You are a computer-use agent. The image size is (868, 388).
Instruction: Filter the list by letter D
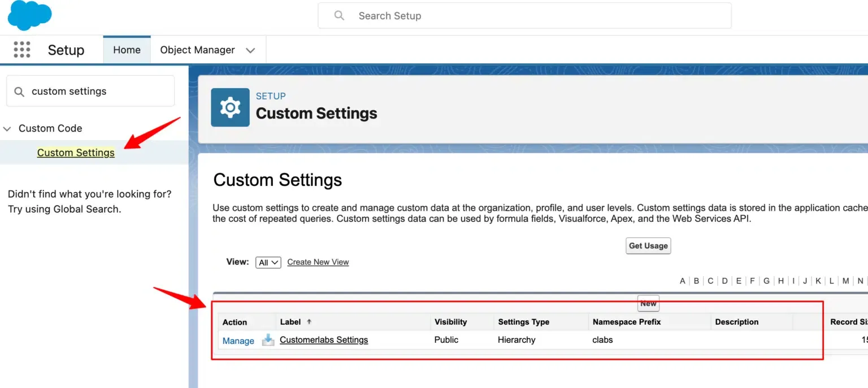[x=725, y=281]
